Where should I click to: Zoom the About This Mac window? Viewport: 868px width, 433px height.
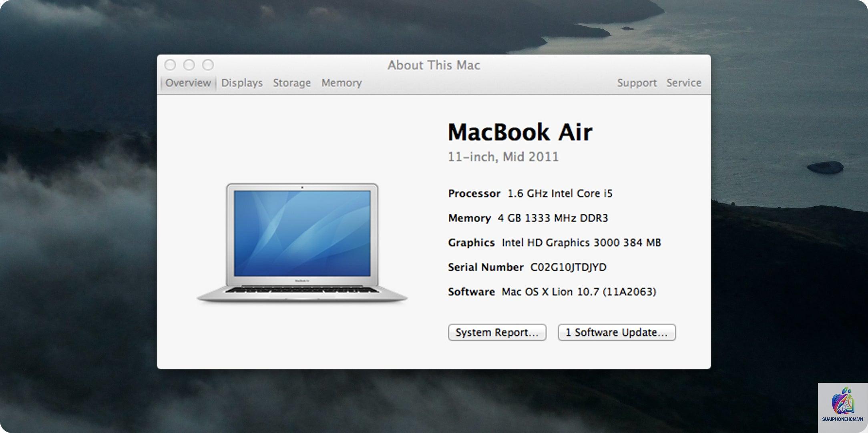pyautogui.click(x=208, y=65)
